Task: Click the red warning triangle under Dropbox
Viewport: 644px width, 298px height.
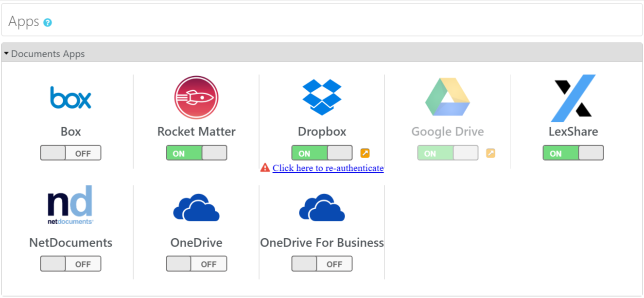Action: tap(265, 168)
